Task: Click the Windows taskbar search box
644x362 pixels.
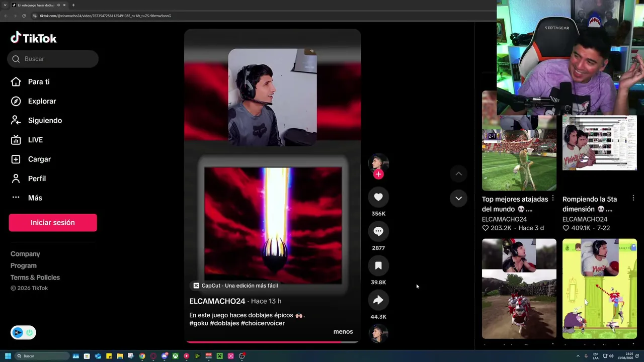Action: tap(42, 356)
